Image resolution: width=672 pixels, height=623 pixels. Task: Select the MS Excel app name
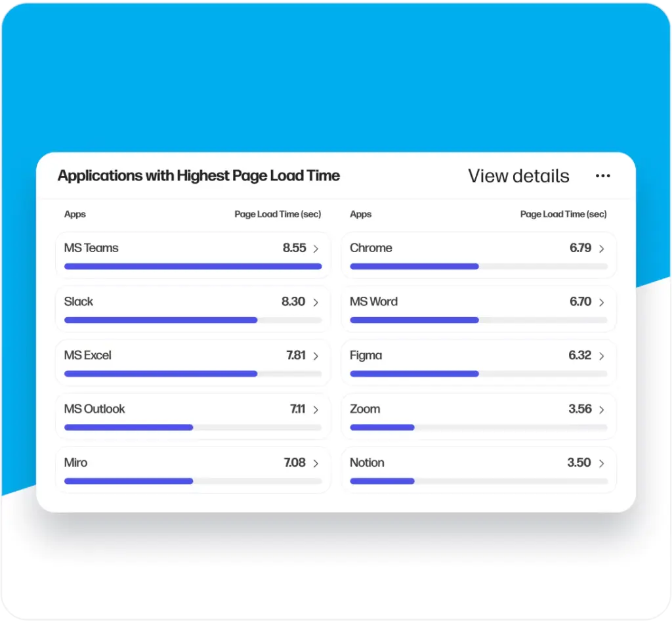[88, 355]
